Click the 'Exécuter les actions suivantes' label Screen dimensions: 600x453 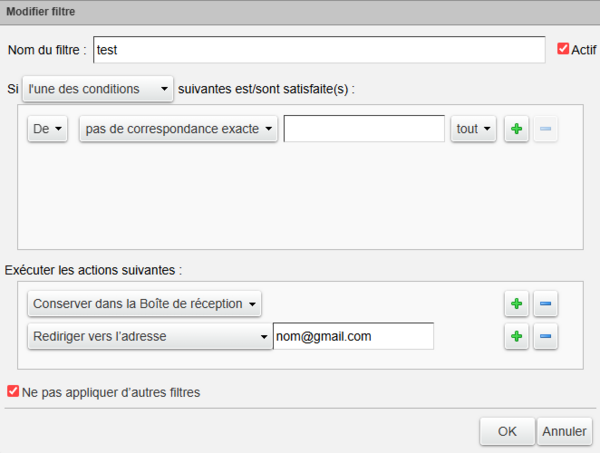pyautogui.click(x=93, y=270)
